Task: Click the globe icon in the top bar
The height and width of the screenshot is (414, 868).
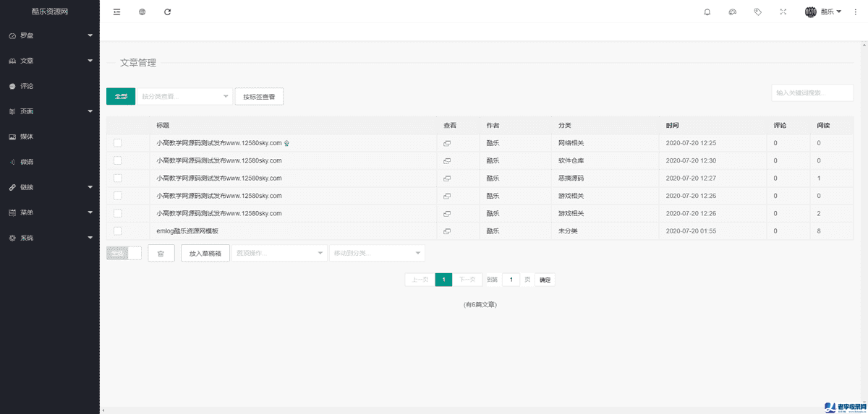Action: (x=142, y=12)
